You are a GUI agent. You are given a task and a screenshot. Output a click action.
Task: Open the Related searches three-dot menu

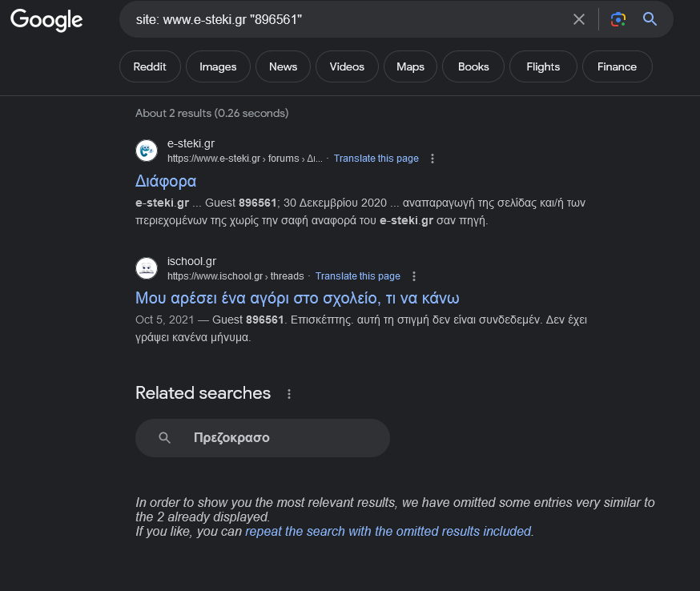click(x=289, y=394)
